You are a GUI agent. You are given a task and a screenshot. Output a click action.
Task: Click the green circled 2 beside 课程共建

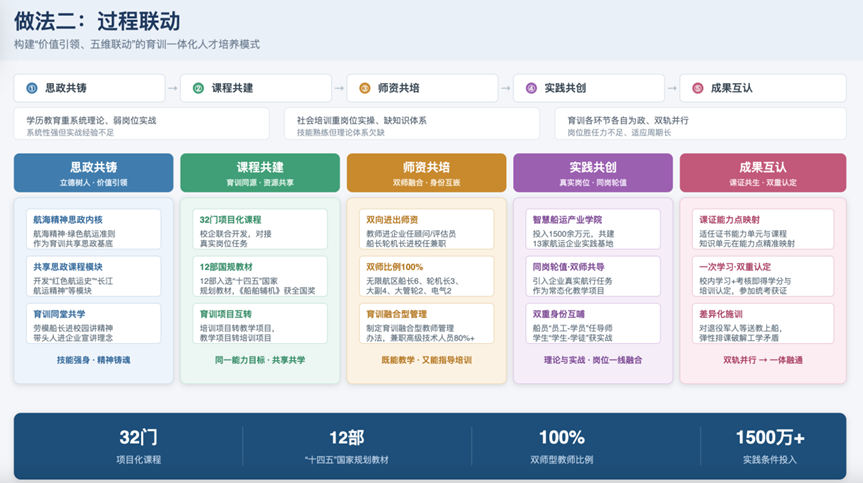(199, 88)
